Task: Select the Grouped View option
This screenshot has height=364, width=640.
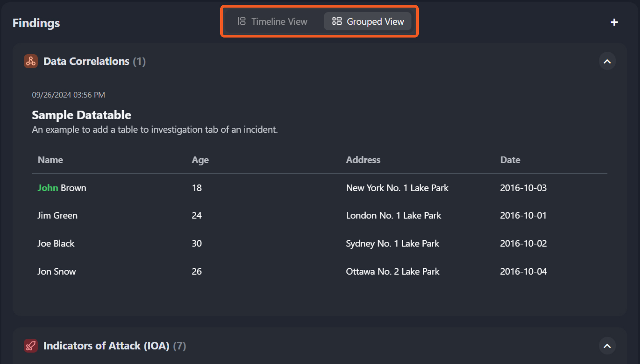Action: [x=368, y=21]
